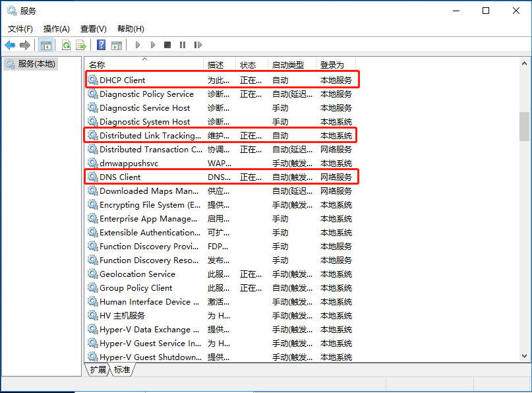This screenshot has width=532, height=393.
Task: Open the 帮助(H) menu
Action: pyautogui.click(x=131, y=29)
